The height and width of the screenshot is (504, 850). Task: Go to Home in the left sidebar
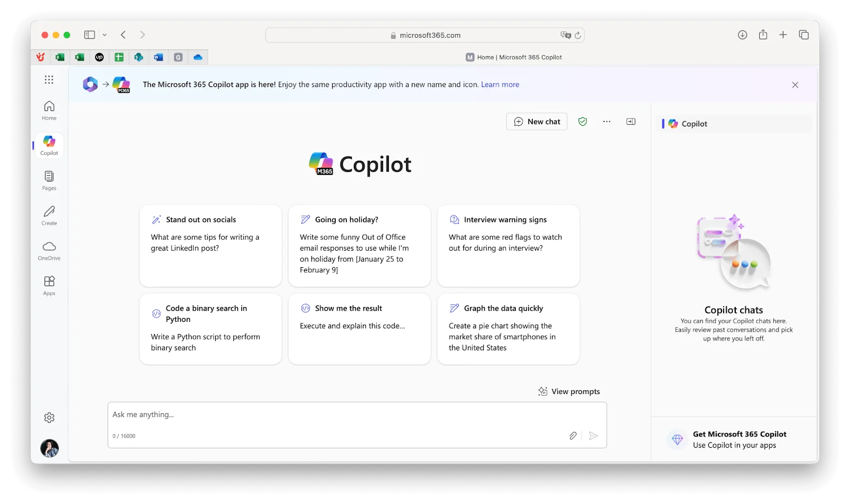(49, 110)
